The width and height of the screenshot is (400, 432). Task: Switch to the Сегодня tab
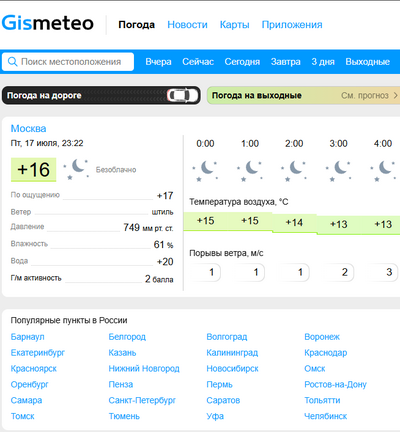point(242,62)
